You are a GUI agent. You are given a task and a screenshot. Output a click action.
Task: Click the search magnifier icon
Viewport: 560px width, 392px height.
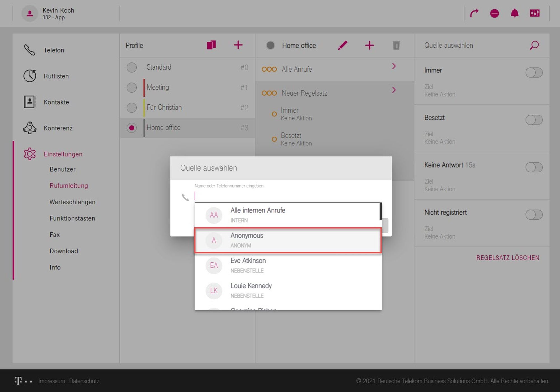tap(534, 45)
